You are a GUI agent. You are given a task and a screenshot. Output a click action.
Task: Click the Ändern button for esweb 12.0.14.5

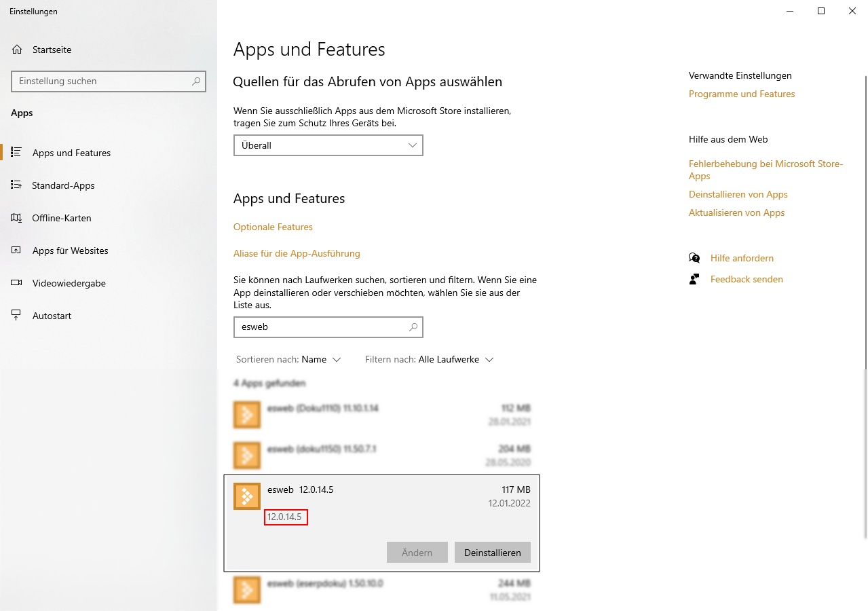(417, 553)
